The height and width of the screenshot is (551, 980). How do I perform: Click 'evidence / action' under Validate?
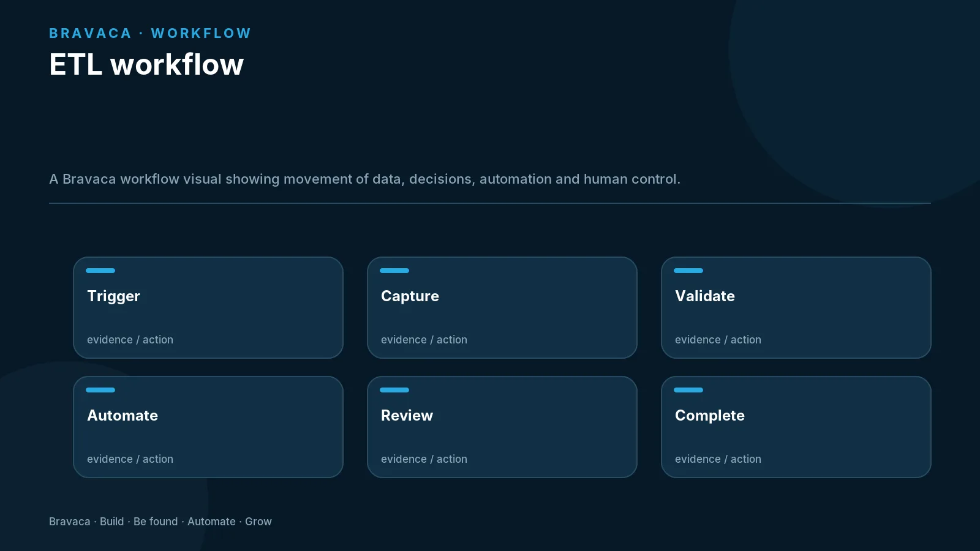click(718, 340)
